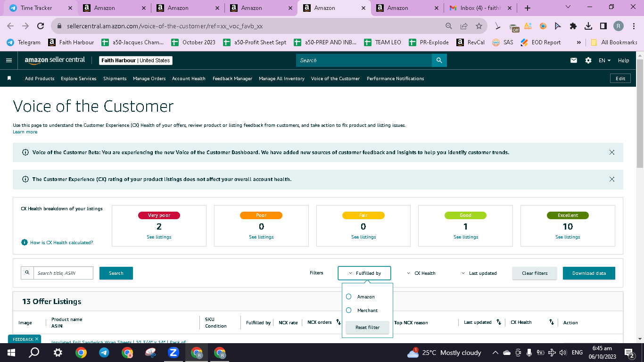Open the Windows notification center
The image size is (644, 362).
pyautogui.click(x=629, y=353)
